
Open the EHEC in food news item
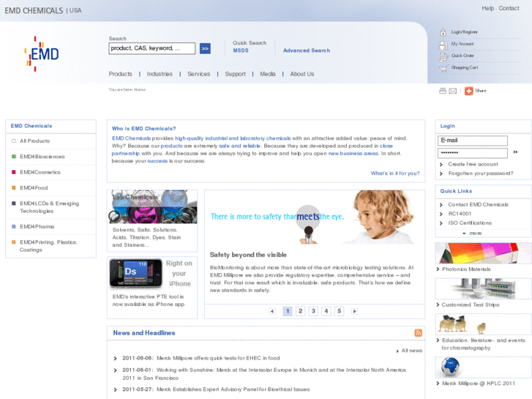218,358
